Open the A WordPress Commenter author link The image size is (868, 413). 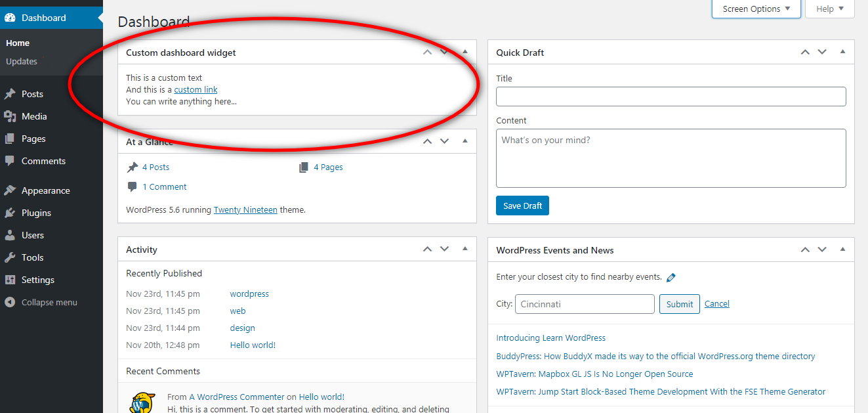pos(237,397)
